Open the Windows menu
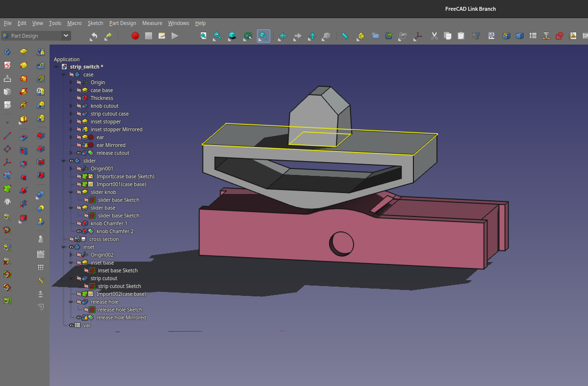This screenshot has height=386, width=588. [x=179, y=23]
